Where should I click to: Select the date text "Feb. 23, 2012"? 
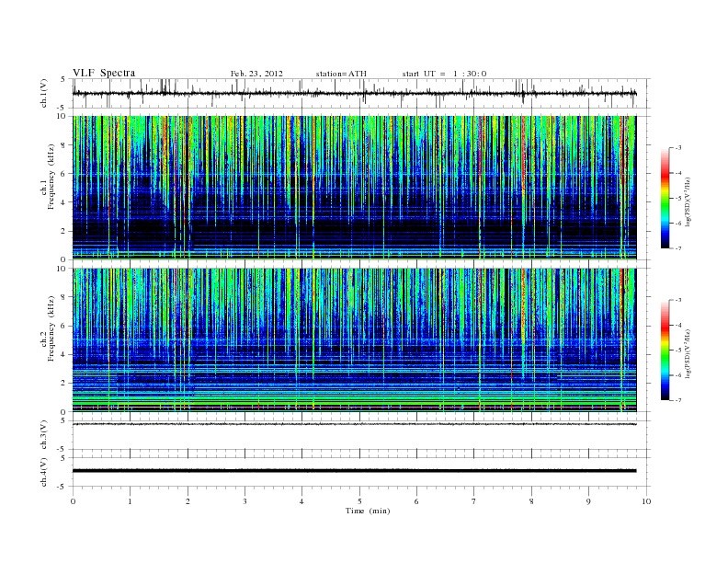click(x=256, y=74)
